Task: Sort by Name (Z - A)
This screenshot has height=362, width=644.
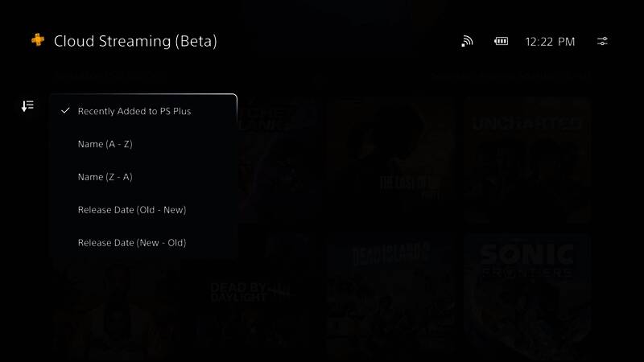Action: coord(143,177)
